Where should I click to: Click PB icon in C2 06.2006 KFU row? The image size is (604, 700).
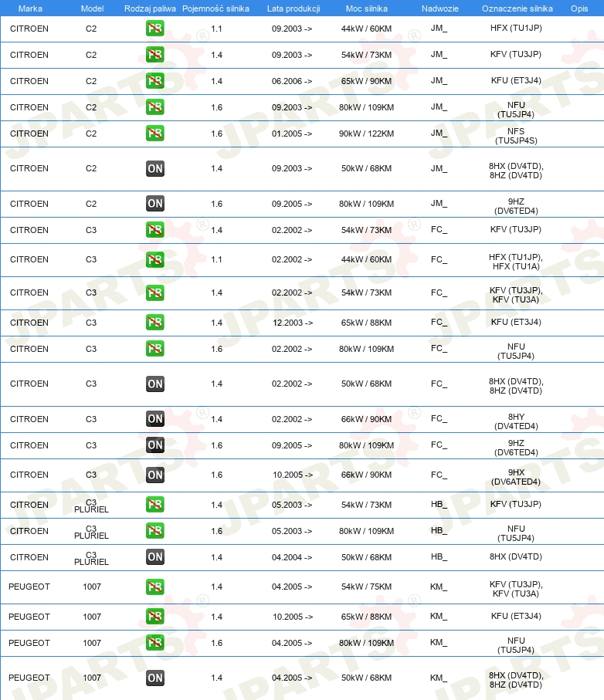coord(155,81)
